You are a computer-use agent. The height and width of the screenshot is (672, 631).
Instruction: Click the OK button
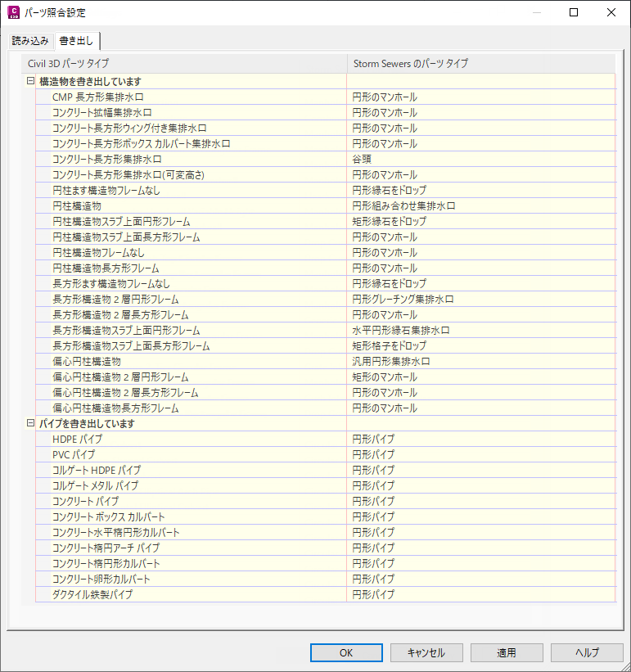point(346,652)
